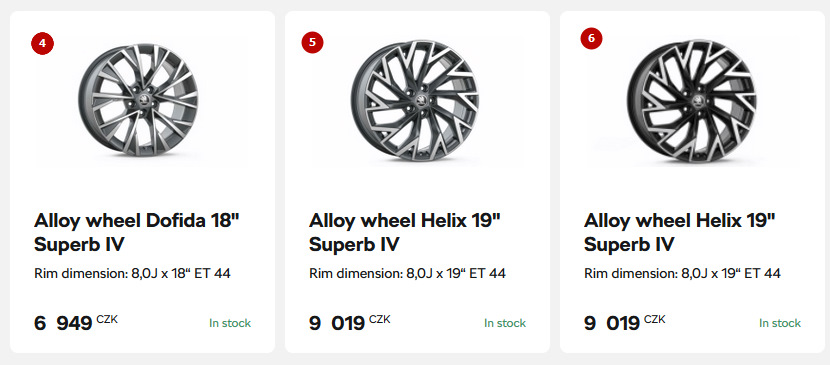This screenshot has height=365, width=830.
Task: Click the 9 019 CZK price in card 6
Action: [x=625, y=322]
